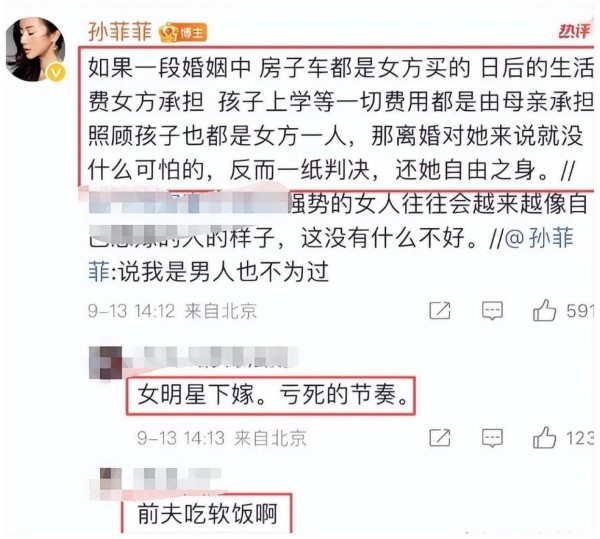Open the blurred avatar above 女明星下嫁
The image size is (600, 539).
(105, 363)
